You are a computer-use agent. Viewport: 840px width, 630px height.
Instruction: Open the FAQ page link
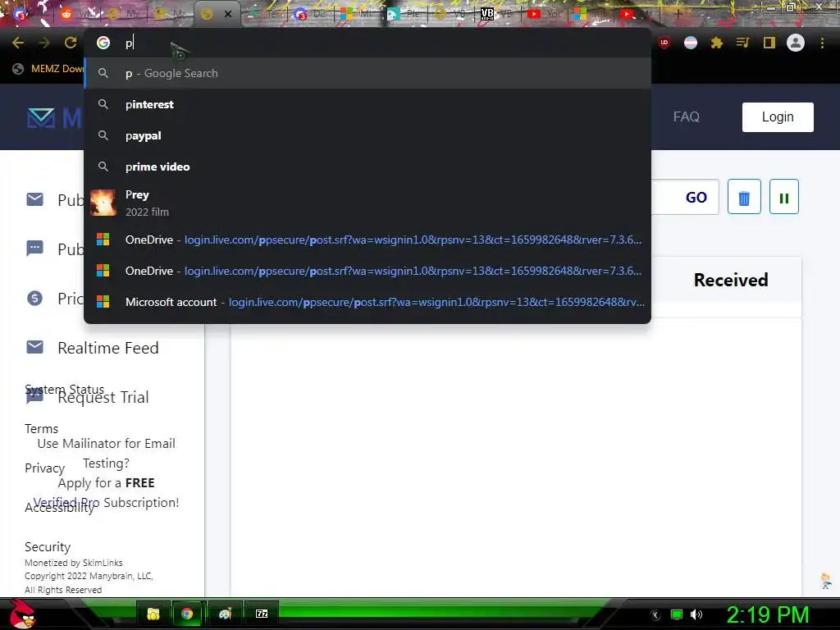[x=687, y=116]
